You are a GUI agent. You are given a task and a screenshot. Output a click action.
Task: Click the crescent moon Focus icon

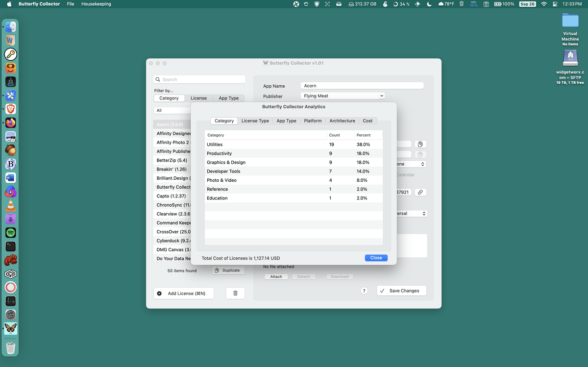tap(429, 4)
